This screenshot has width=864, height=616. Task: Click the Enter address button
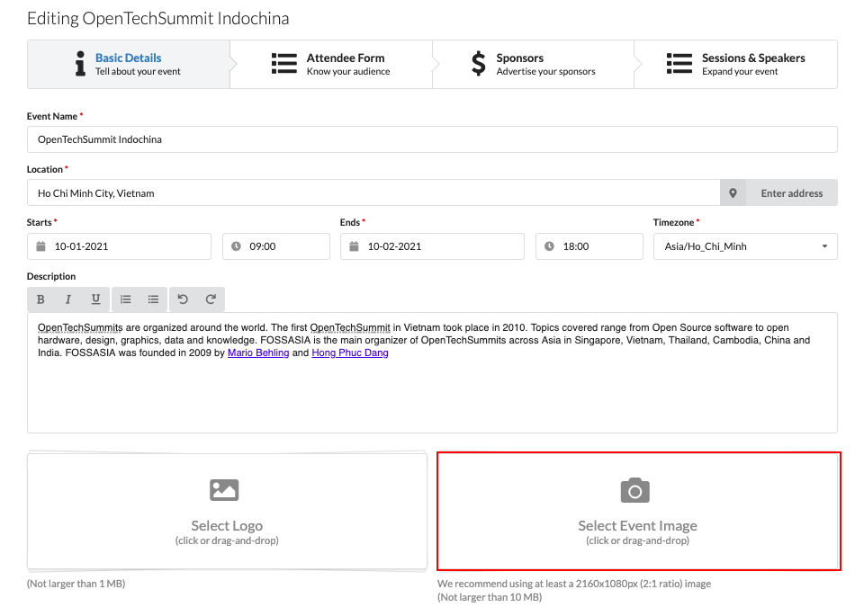[x=792, y=193]
